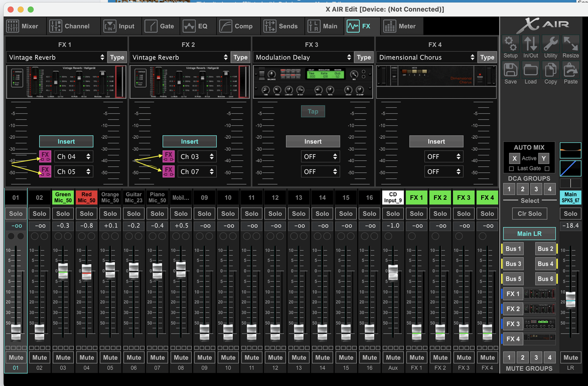Viewport: 588px width, 386px height.
Task: Open the Ch 07 insert dropdown
Action: click(x=197, y=171)
